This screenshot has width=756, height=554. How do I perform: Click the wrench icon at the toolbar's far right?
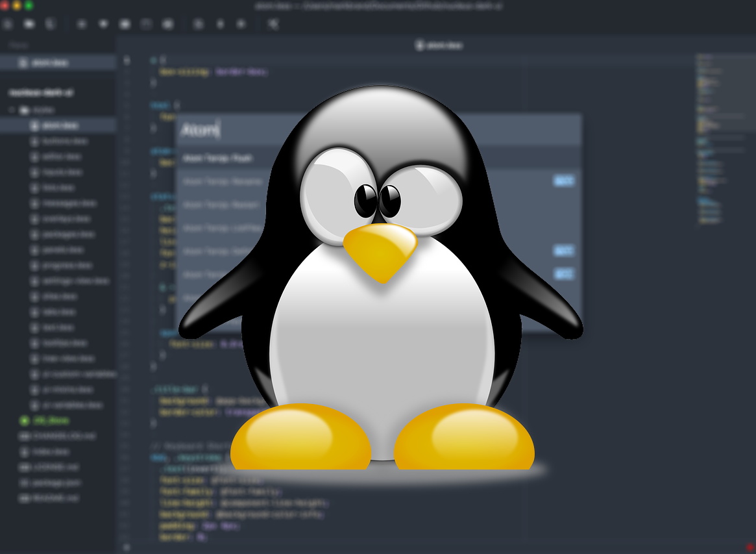(x=273, y=24)
